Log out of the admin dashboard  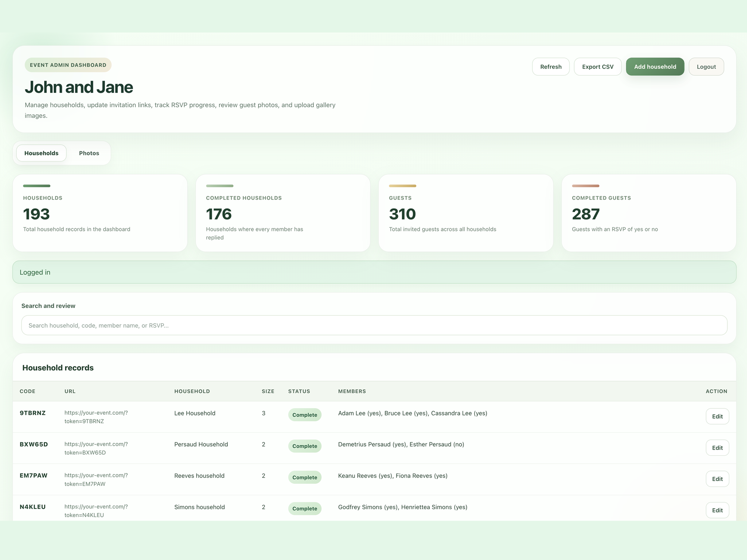(x=706, y=66)
